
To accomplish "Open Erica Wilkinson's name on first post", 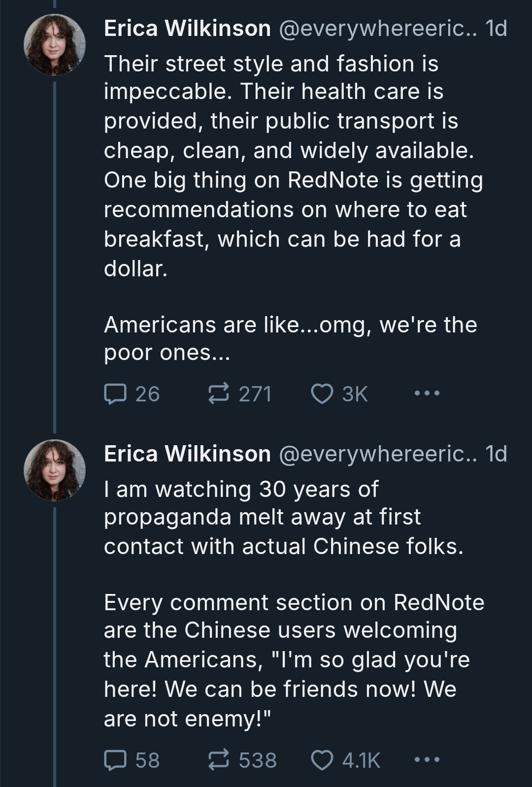I will [x=187, y=29].
